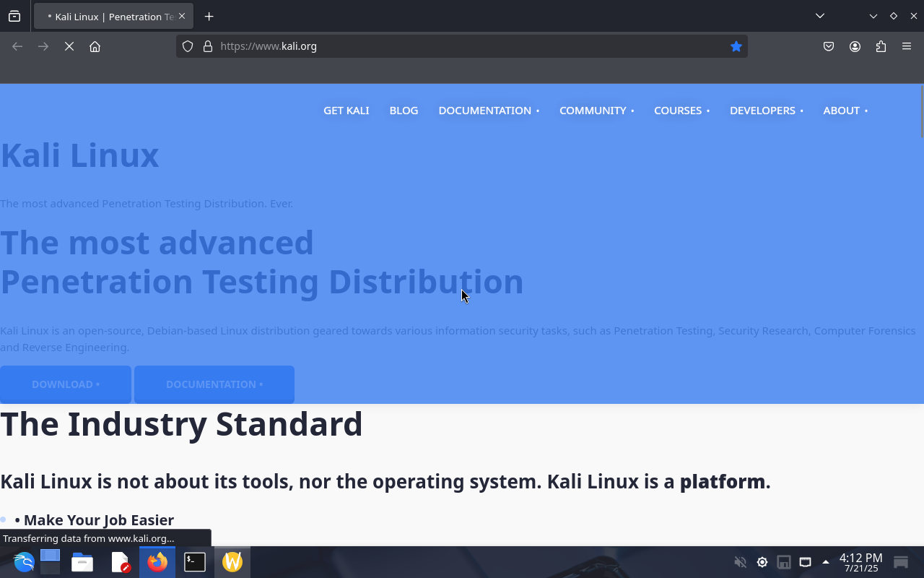Go to the Firefox home page
This screenshot has width=924, height=578.
coord(95,46)
